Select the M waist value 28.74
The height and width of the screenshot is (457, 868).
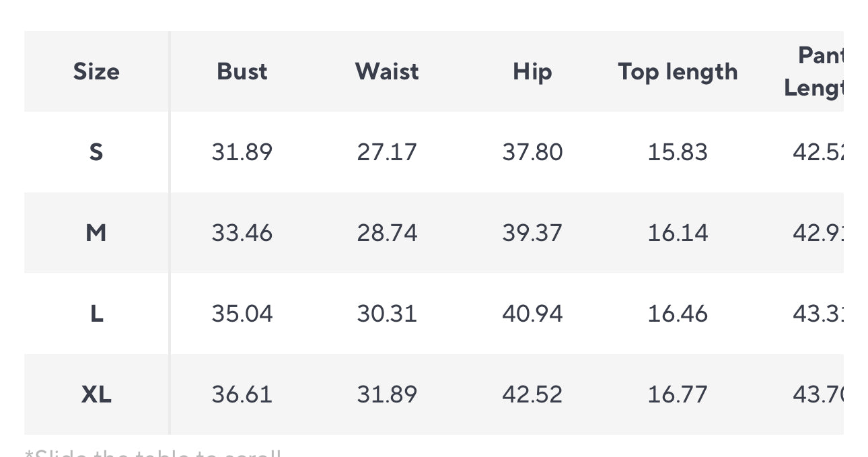coord(387,233)
